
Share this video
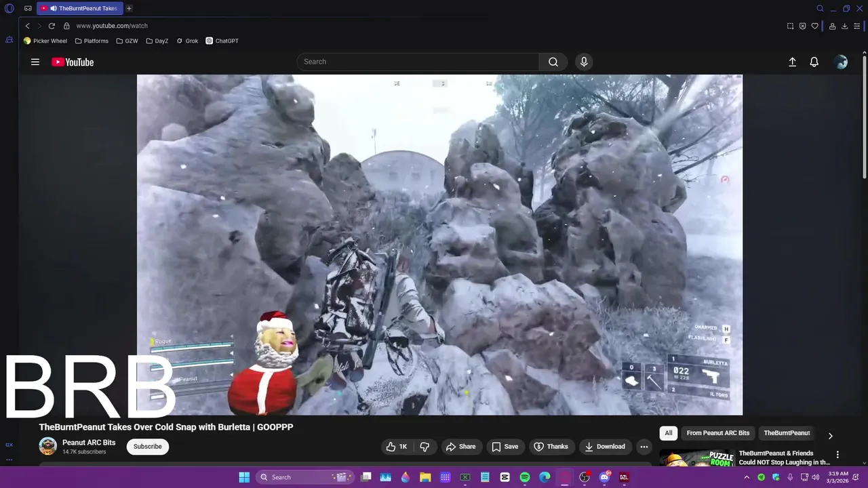[460, 447]
